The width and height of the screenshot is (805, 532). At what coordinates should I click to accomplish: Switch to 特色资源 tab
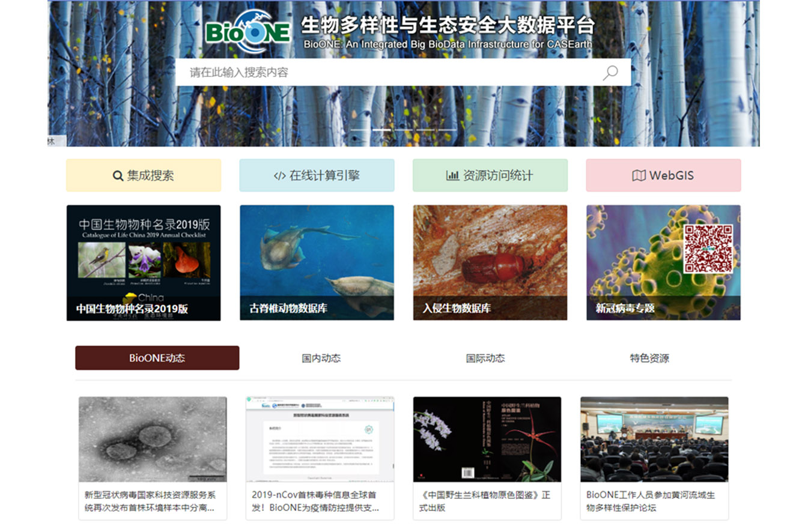(x=649, y=358)
